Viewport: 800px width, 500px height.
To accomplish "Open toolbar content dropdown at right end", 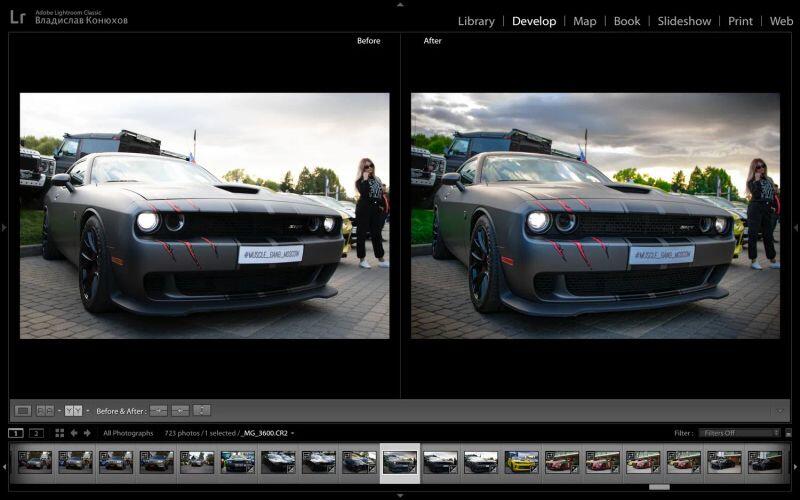I will 779,411.
